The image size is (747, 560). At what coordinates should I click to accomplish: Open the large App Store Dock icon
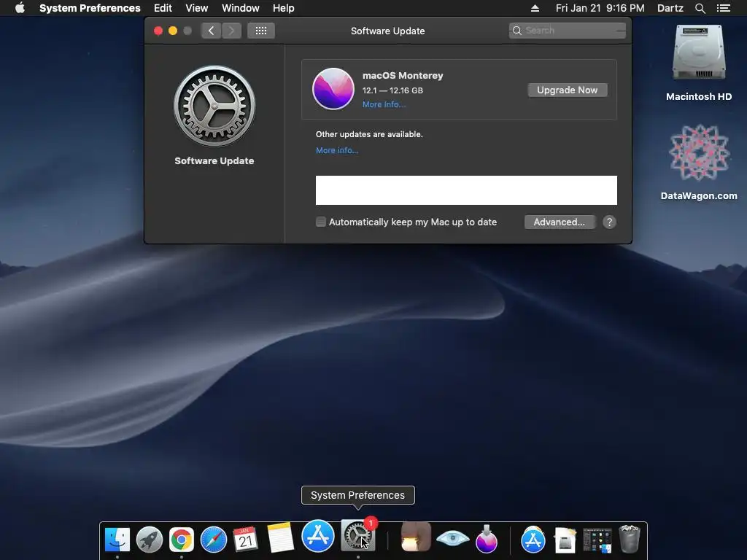[318, 536]
